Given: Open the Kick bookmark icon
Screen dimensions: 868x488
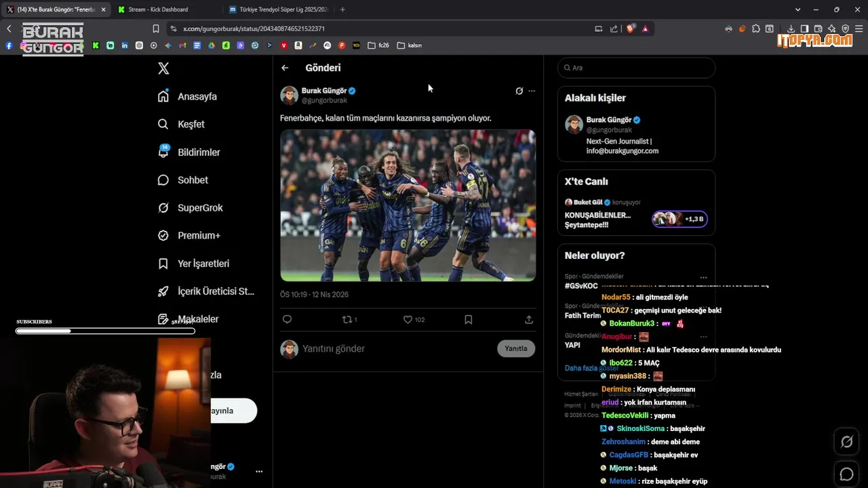Looking at the screenshot, I should click(x=96, y=45).
